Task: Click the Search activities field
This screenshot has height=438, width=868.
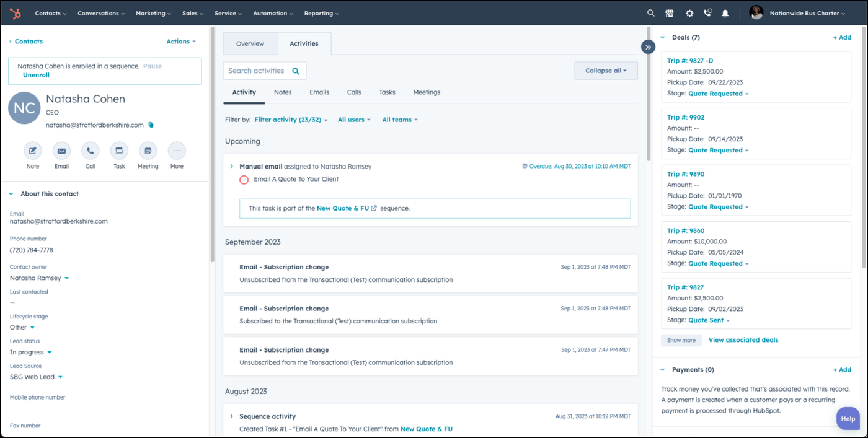Action: (x=257, y=71)
